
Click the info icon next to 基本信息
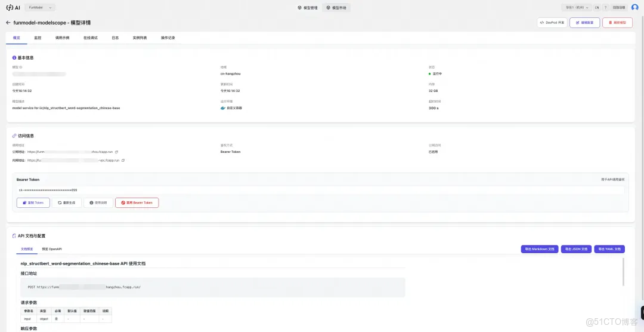[x=14, y=57]
